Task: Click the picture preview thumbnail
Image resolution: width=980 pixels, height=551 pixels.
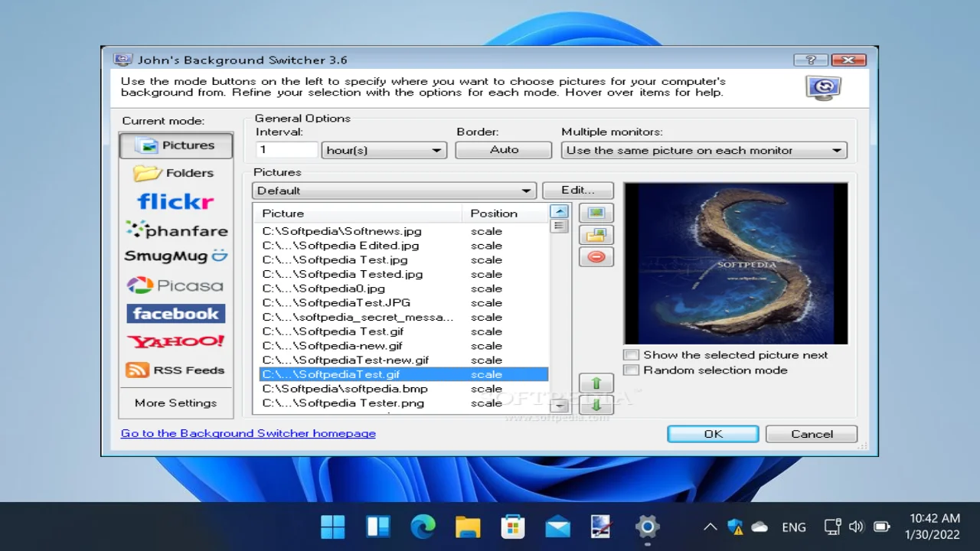Action: coord(736,263)
